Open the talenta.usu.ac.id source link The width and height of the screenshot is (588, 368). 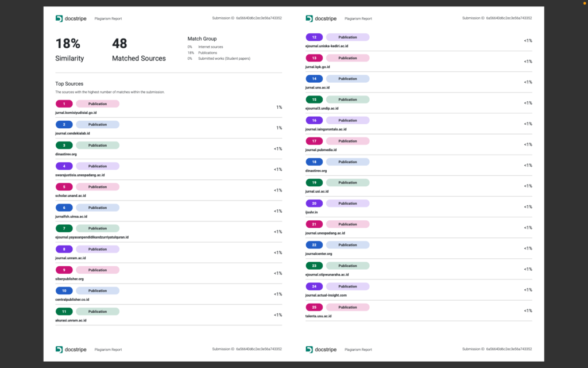click(x=318, y=316)
